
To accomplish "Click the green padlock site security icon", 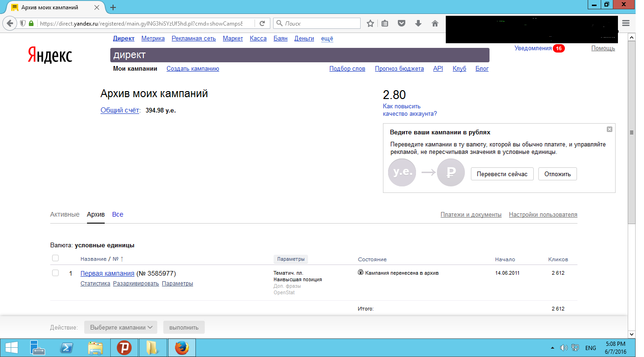I will (x=31, y=23).
